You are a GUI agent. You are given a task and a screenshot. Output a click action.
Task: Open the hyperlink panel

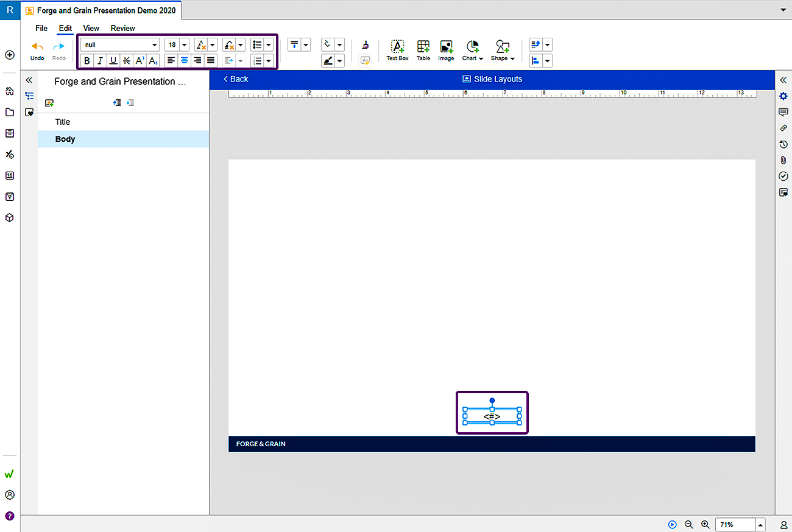pos(784,128)
